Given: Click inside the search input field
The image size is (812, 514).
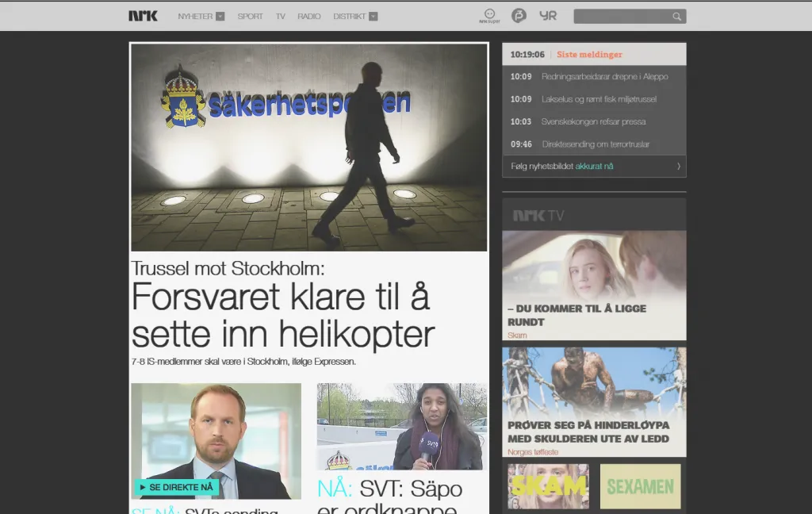Looking at the screenshot, I should (x=626, y=16).
